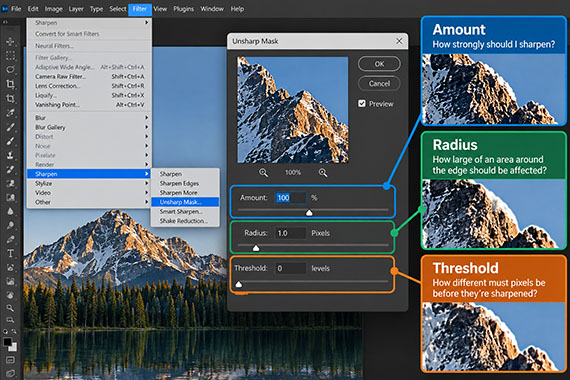The image size is (570, 380).
Task: Open the Edit menu
Action: pos(33,9)
